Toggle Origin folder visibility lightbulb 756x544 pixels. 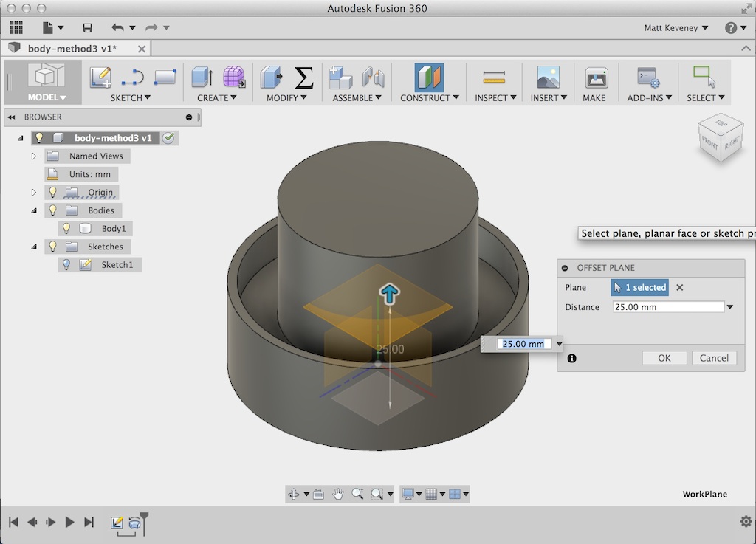(x=52, y=193)
